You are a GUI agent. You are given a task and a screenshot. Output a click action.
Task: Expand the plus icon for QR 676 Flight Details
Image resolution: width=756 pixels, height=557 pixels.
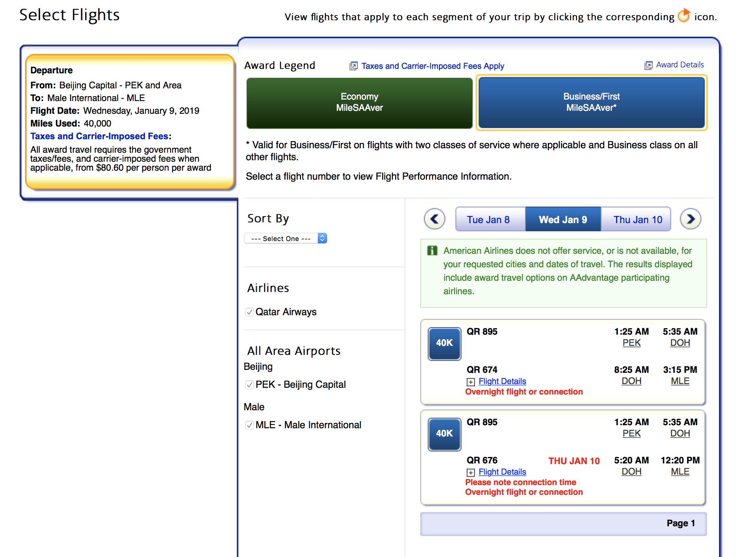click(471, 472)
